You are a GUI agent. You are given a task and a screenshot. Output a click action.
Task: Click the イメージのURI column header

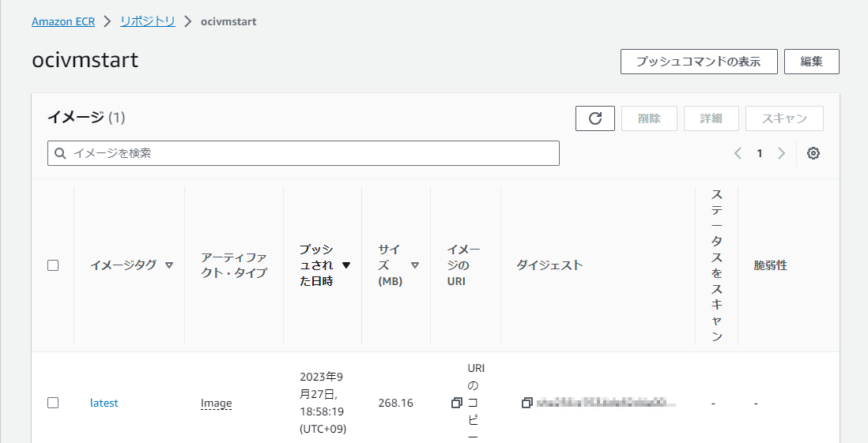(463, 265)
